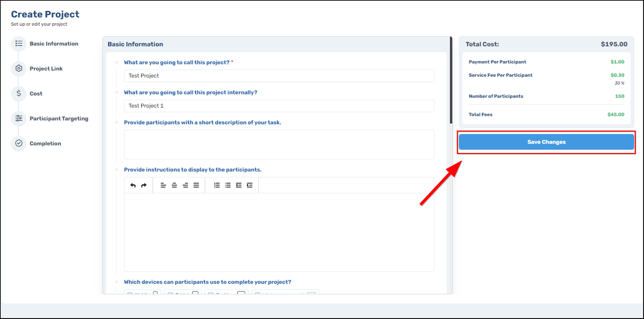Undo the last edit in the instructions editor
Screen dimensions: 644x319
coord(133,185)
